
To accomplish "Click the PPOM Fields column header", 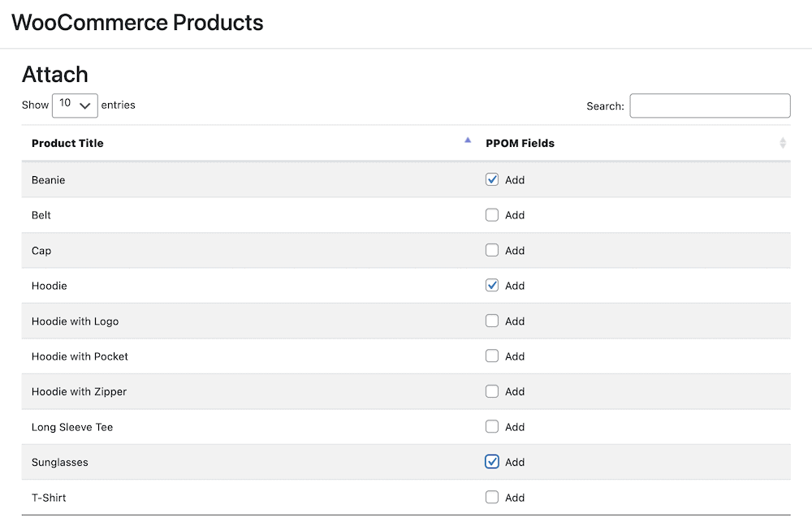I will pos(520,144).
